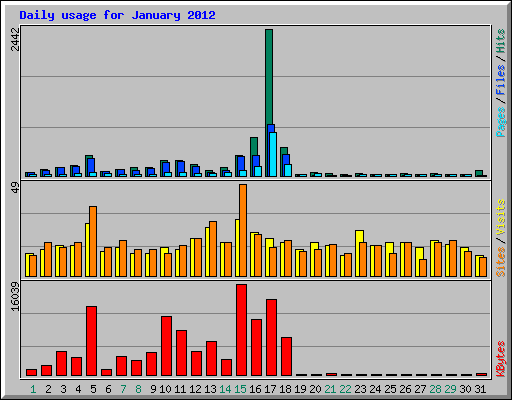Click the green day 15 label
512x400 pixels.
click(240, 389)
